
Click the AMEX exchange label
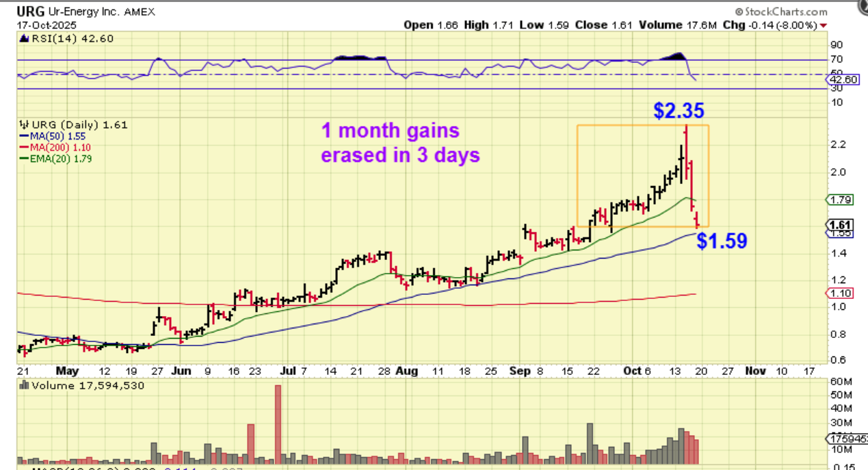(139, 12)
